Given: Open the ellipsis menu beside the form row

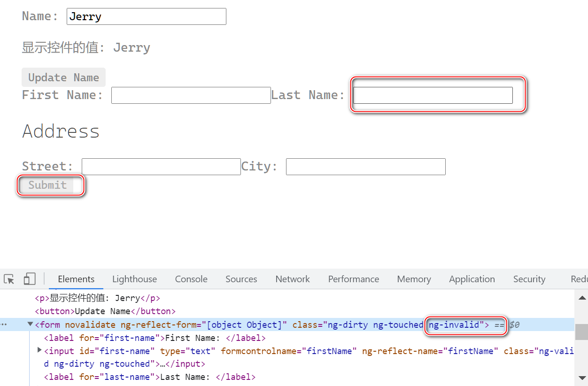Looking at the screenshot, I should coord(4,324).
